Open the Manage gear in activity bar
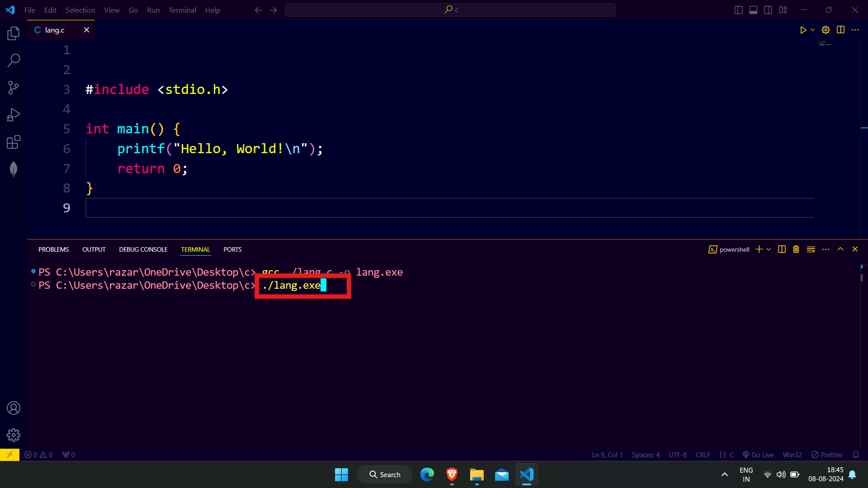This screenshot has height=488, width=868. tap(14, 435)
